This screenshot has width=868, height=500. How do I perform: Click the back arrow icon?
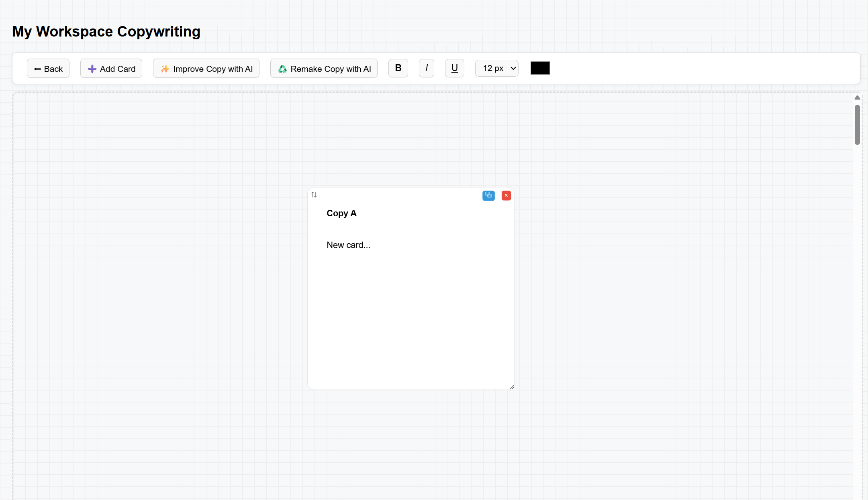click(x=37, y=68)
